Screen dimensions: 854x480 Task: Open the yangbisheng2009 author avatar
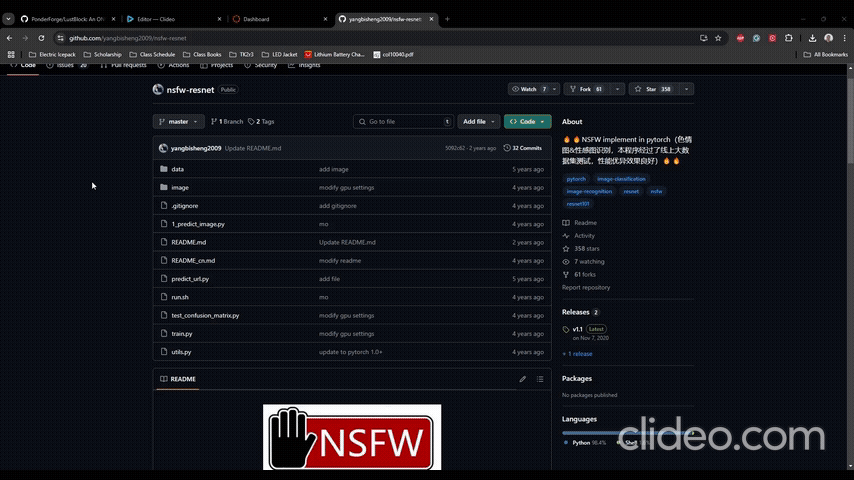(163, 148)
